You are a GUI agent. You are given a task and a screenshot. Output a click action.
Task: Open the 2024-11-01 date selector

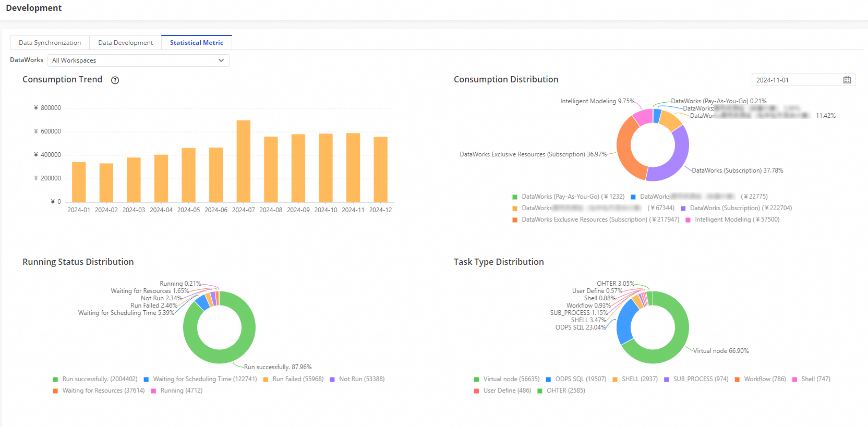pyautogui.click(x=803, y=80)
